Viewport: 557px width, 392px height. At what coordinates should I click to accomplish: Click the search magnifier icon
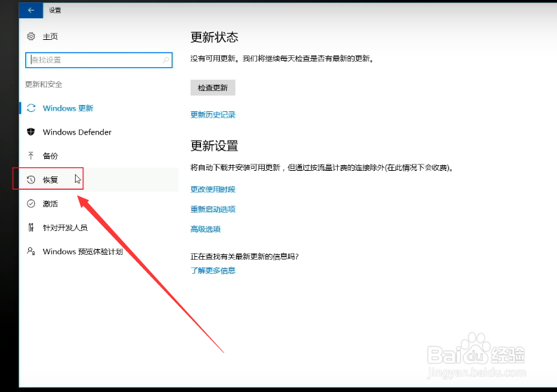click(165, 60)
